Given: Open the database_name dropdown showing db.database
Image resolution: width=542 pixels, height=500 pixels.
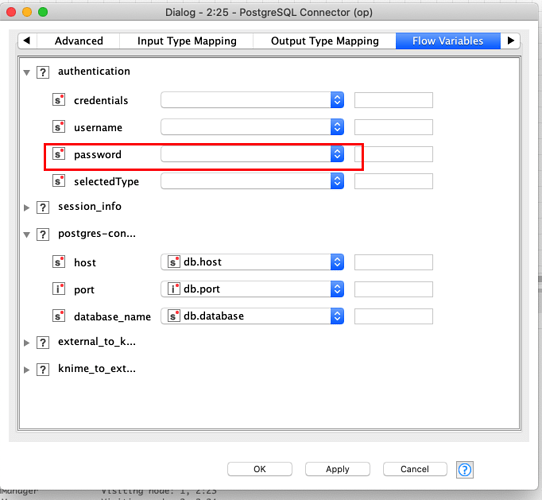Looking at the screenshot, I should [252, 316].
